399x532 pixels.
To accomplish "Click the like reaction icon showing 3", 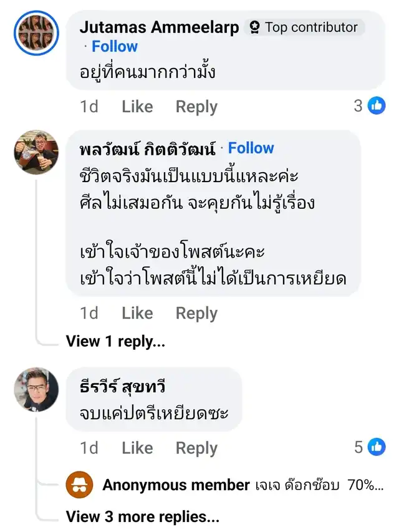I will click(377, 106).
